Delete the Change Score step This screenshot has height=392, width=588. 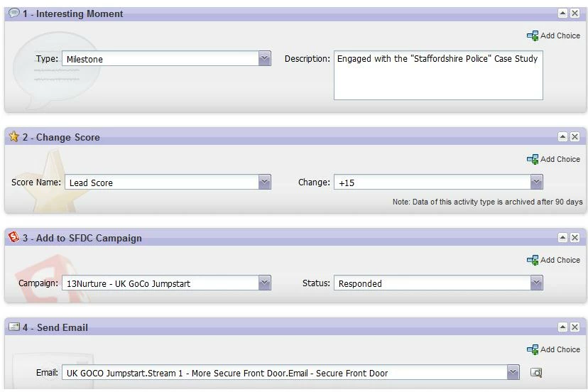(575, 136)
